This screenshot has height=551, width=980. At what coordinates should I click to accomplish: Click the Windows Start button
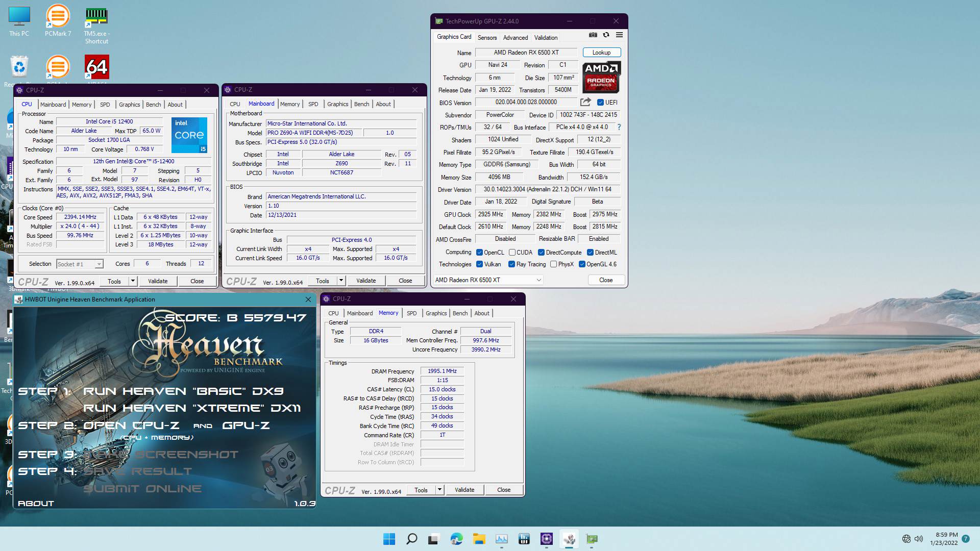389,539
